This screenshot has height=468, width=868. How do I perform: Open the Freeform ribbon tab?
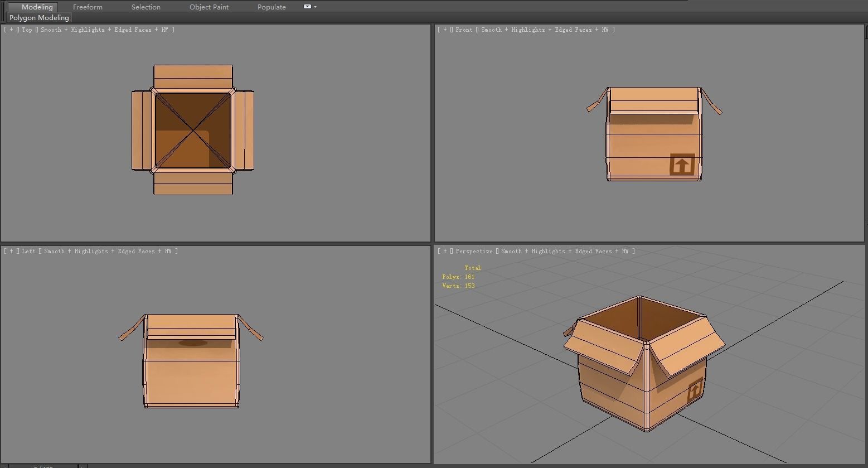(x=88, y=7)
